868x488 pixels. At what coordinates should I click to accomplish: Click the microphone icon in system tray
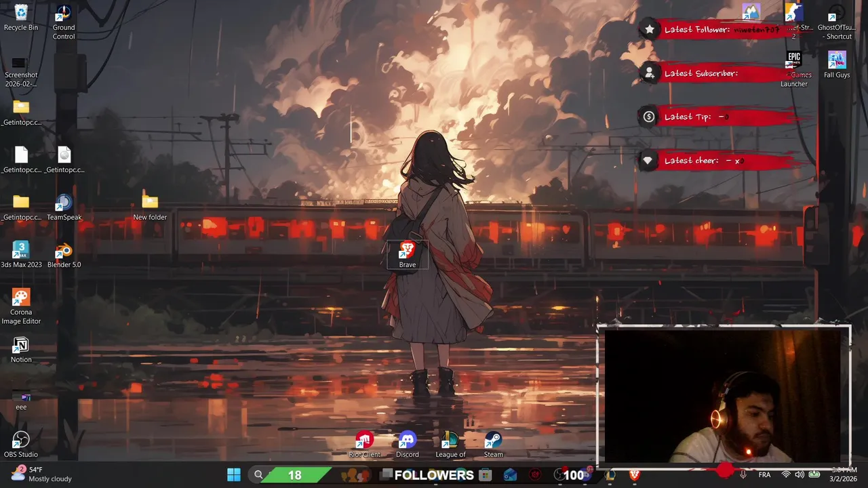tap(743, 474)
